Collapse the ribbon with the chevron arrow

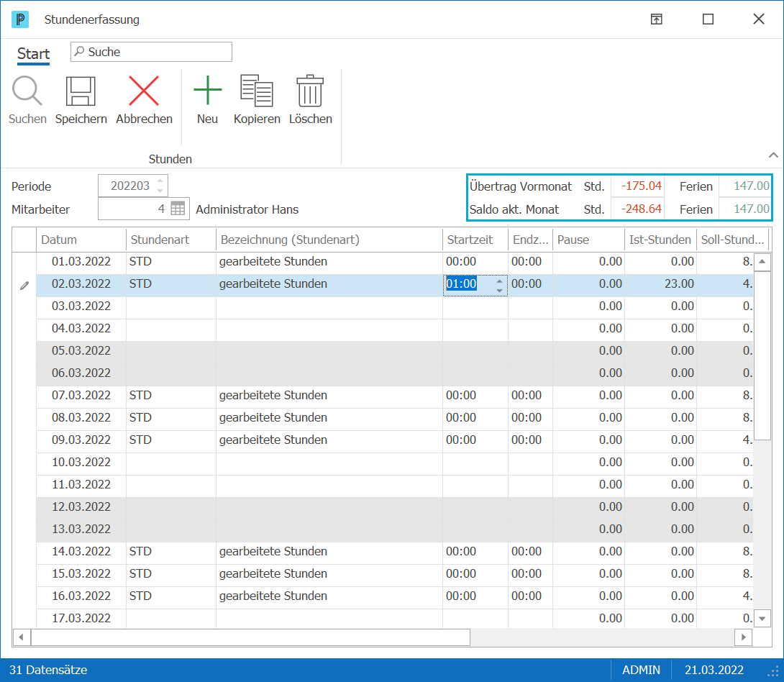[x=773, y=155]
